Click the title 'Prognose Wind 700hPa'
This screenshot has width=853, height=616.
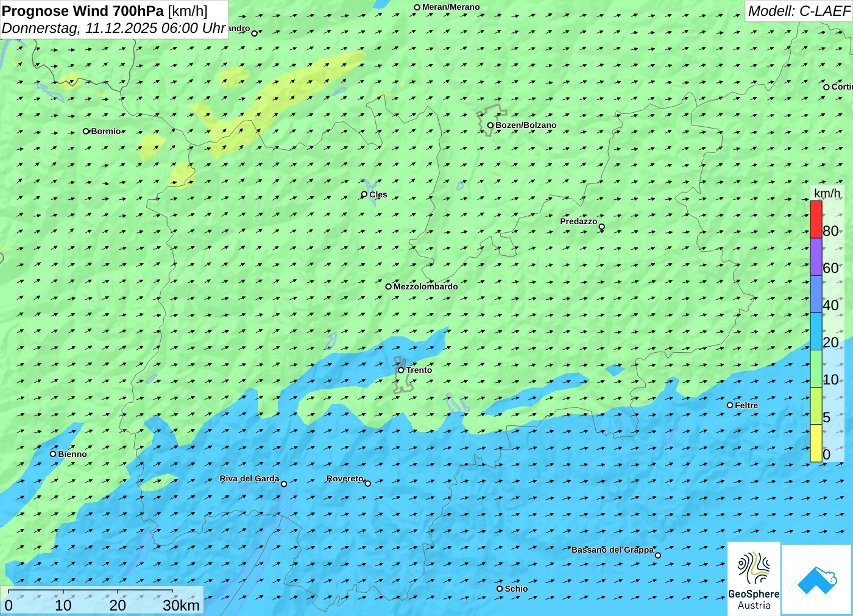[x=83, y=11]
